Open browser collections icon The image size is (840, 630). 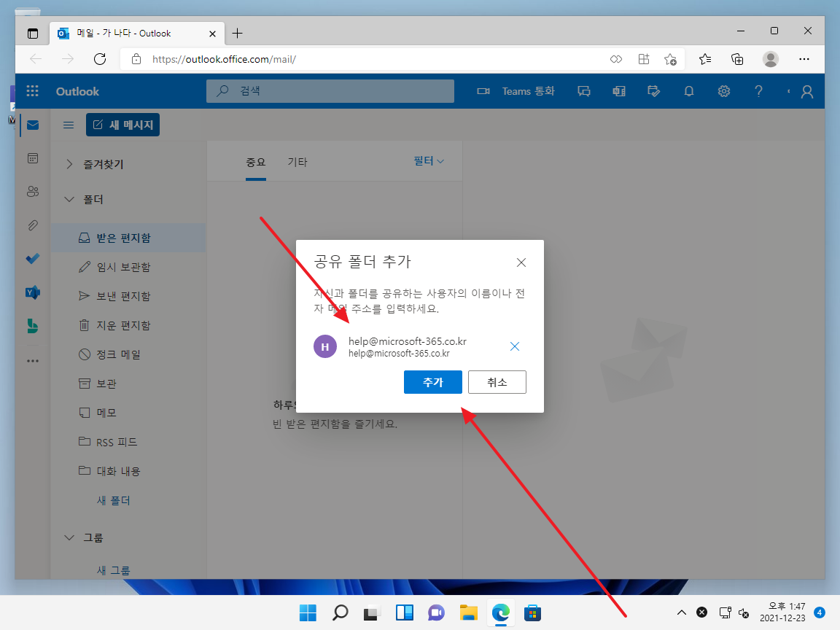[737, 59]
